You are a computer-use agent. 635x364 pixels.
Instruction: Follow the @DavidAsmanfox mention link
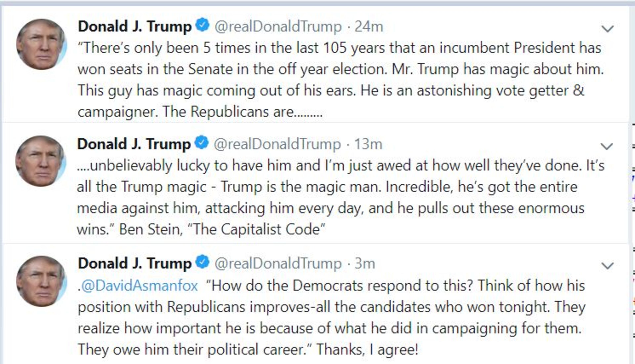pyautogui.click(x=140, y=286)
